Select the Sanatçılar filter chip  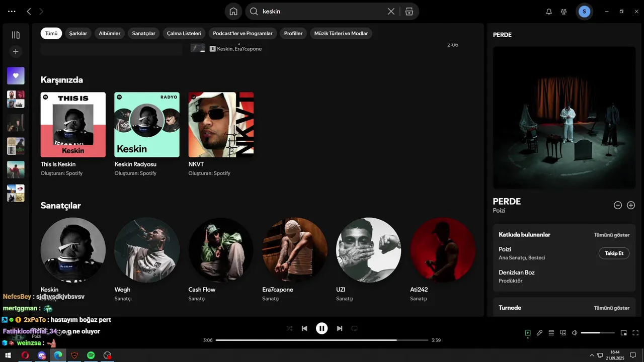tap(143, 33)
